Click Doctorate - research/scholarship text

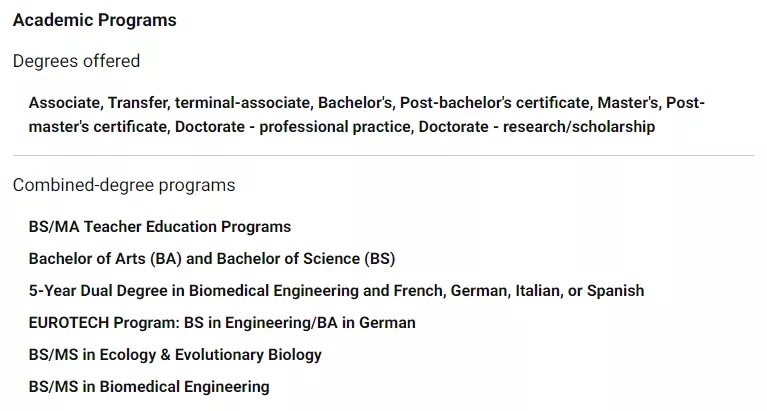[537, 127]
